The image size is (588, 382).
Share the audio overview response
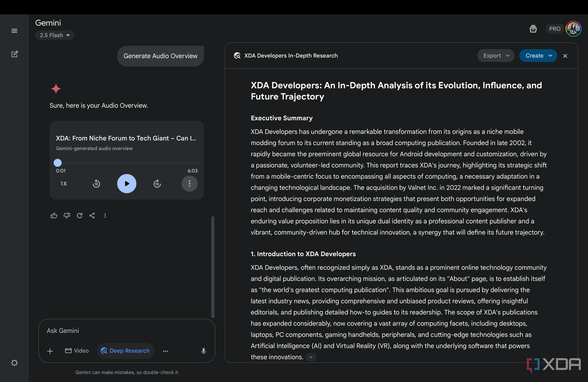[x=92, y=216]
